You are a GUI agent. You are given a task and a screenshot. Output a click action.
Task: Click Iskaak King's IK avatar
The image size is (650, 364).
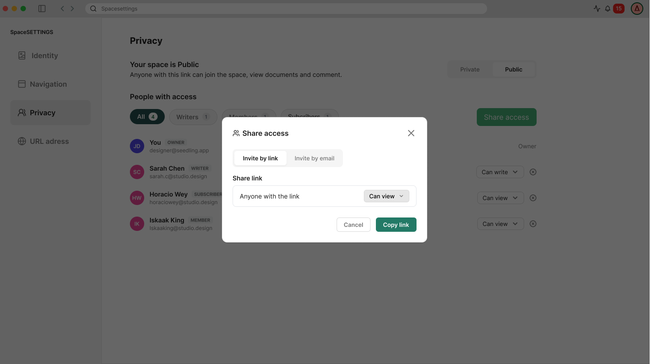click(x=137, y=224)
